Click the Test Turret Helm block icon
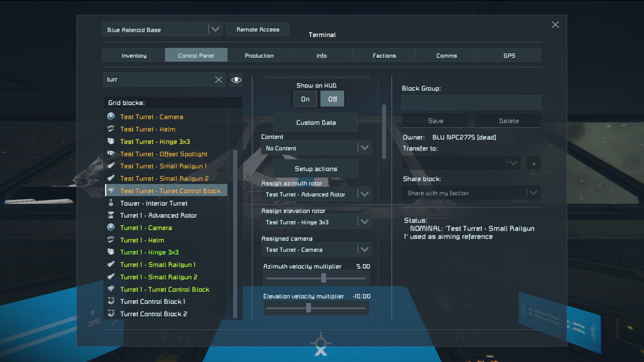 (111, 129)
